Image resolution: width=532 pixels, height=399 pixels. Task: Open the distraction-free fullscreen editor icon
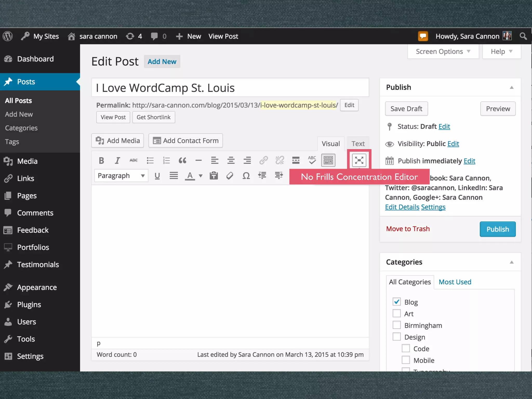point(359,160)
